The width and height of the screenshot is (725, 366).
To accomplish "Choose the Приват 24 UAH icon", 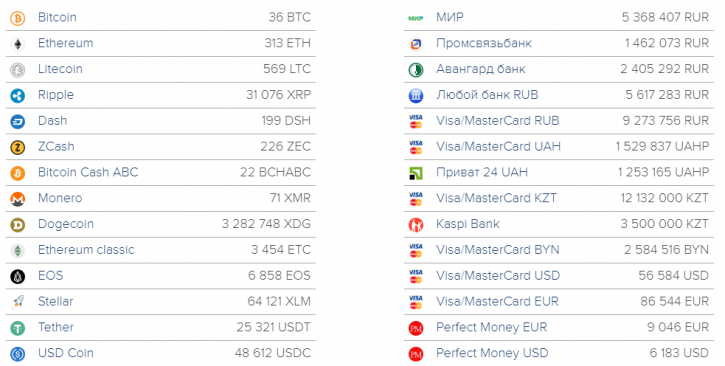I will [x=416, y=173].
